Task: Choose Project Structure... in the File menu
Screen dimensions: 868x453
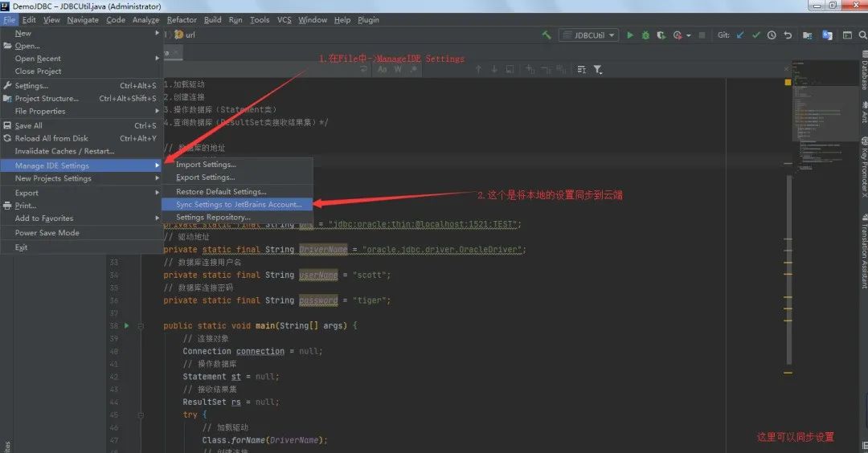Action: click(x=81, y=99)
